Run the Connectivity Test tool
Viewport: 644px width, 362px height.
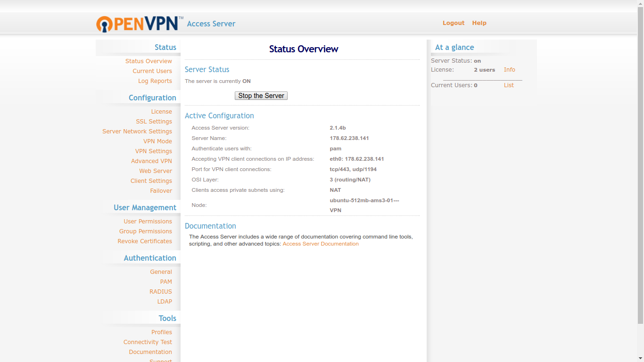click(x=148, y=342)
